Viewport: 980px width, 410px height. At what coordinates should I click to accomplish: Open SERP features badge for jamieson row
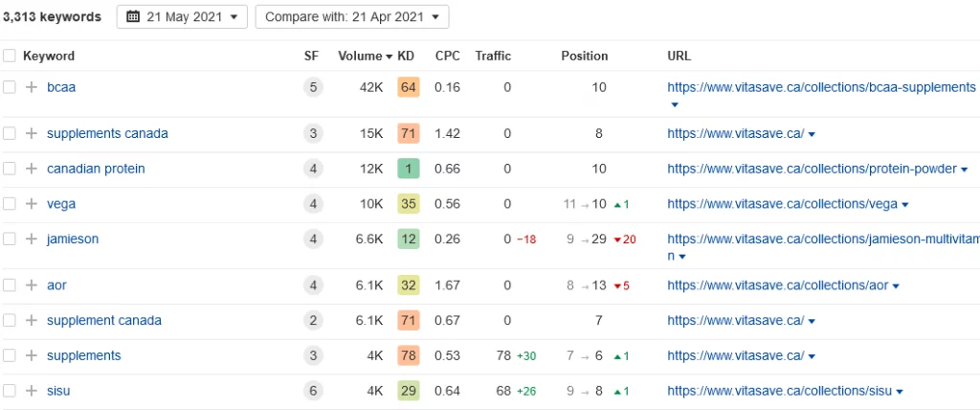[313, 239]
